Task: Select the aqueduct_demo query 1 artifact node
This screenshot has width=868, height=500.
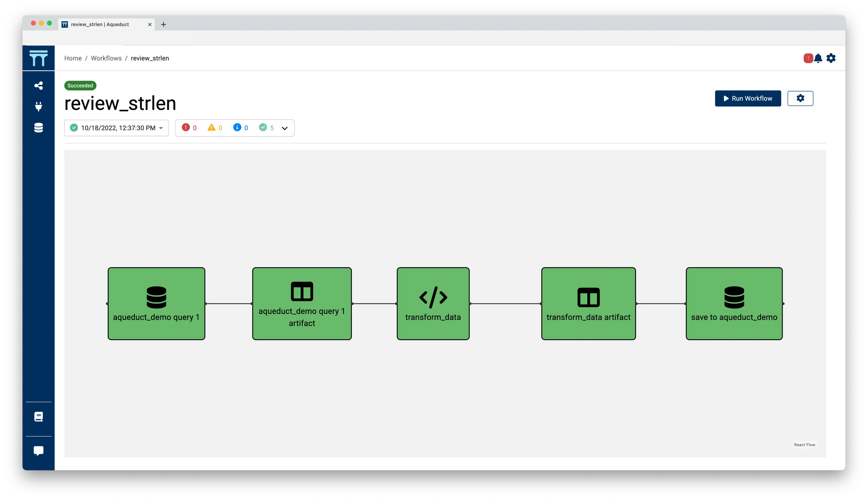Action: [302, 303]
